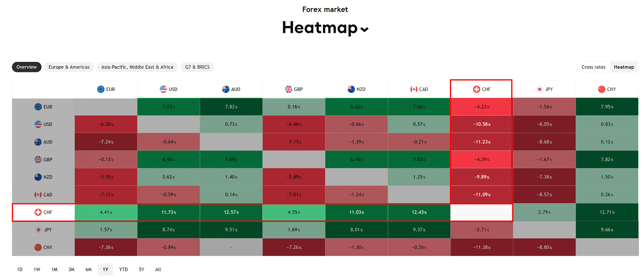
Task: Click the NZD flag icon in column header
Action: (x=351, y=89)
